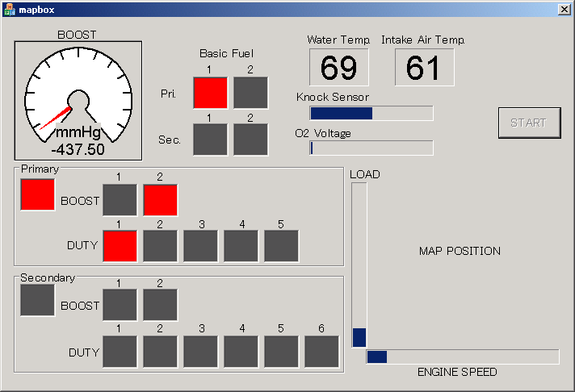Image resolution: width=575 pixels, height=392 pixels.
Task: Select Secondary BOOST indicator 2
Action: pyautogui.click(x=160, y=305)
